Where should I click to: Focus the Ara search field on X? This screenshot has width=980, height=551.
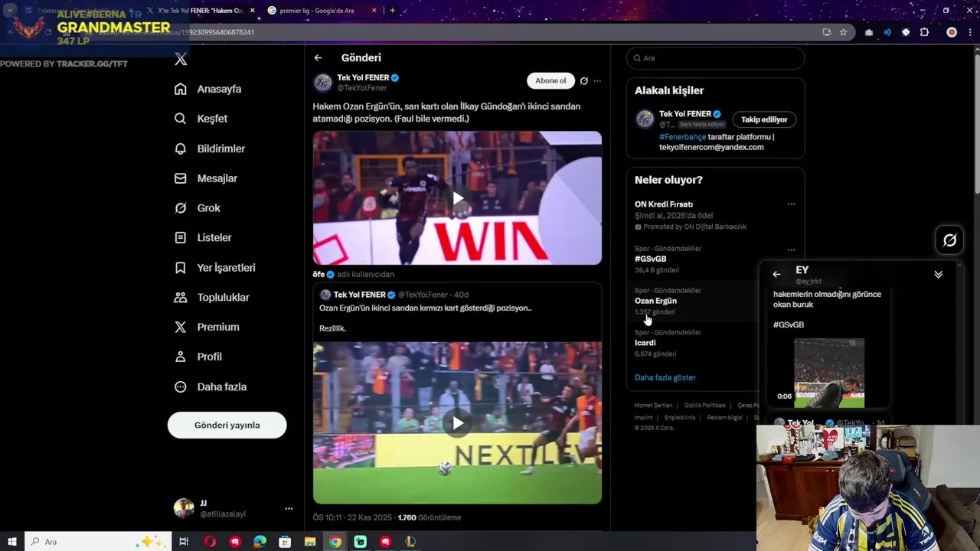[x=715, y=58]
